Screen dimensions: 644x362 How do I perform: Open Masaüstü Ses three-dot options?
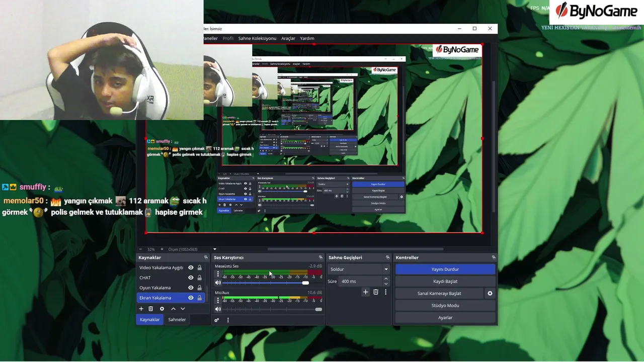point(218,274)
